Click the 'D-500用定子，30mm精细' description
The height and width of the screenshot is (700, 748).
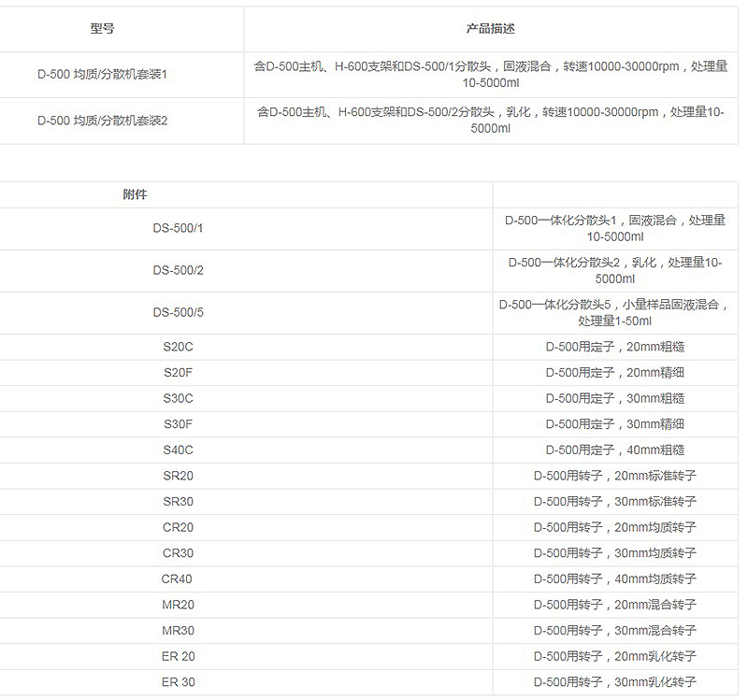click(x=615, y=424)
